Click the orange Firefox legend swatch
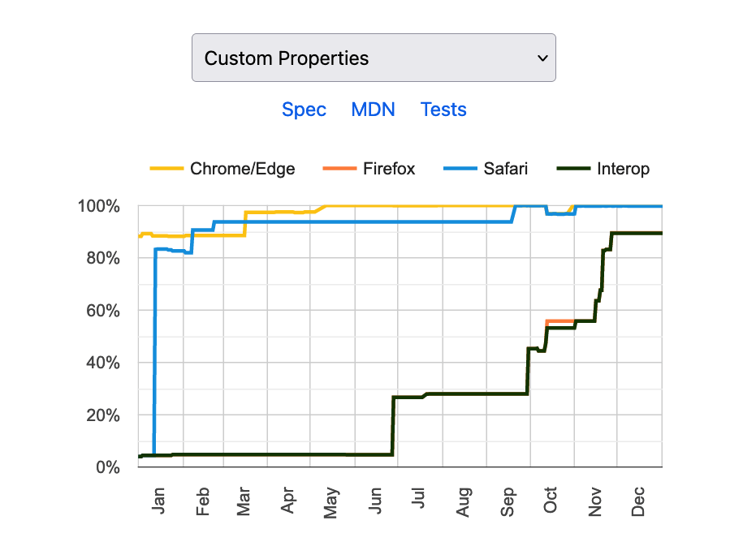The height and width of the screenshot is (559, 756). pos(342,169)
